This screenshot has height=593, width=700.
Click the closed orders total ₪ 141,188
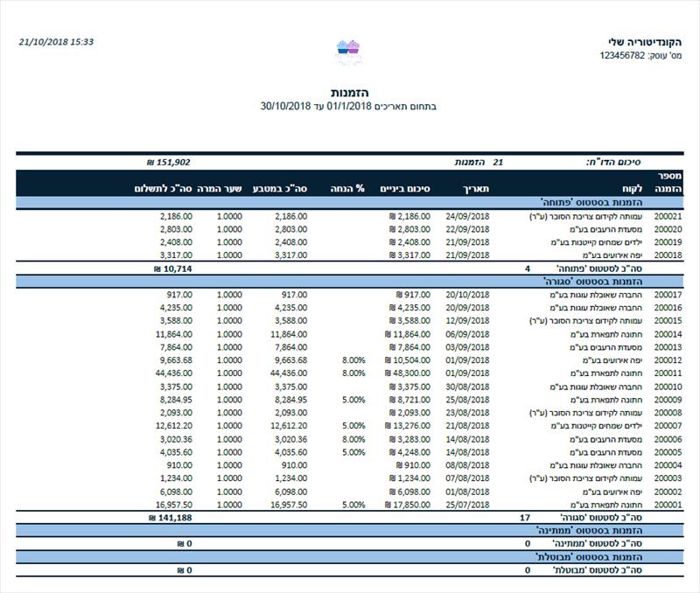(x=171, y=518)
